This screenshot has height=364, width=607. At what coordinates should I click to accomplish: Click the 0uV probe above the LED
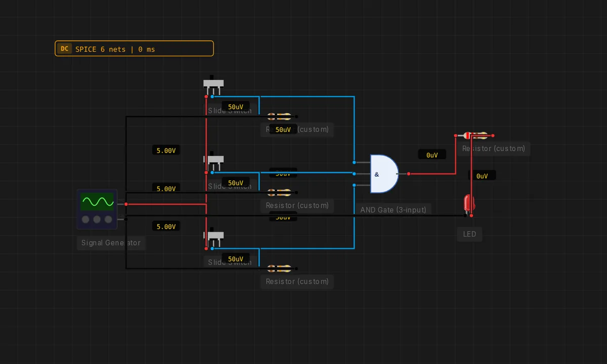pos(482,176)
